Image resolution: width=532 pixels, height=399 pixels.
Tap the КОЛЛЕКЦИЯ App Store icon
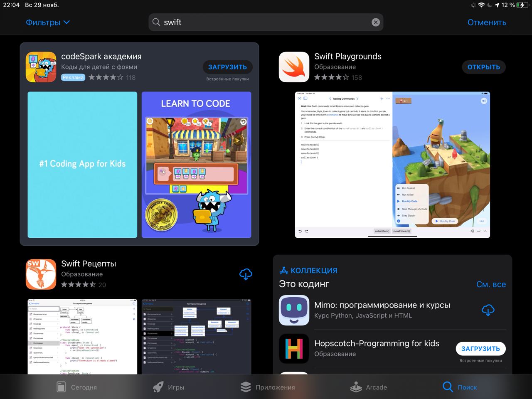[284, 271]
